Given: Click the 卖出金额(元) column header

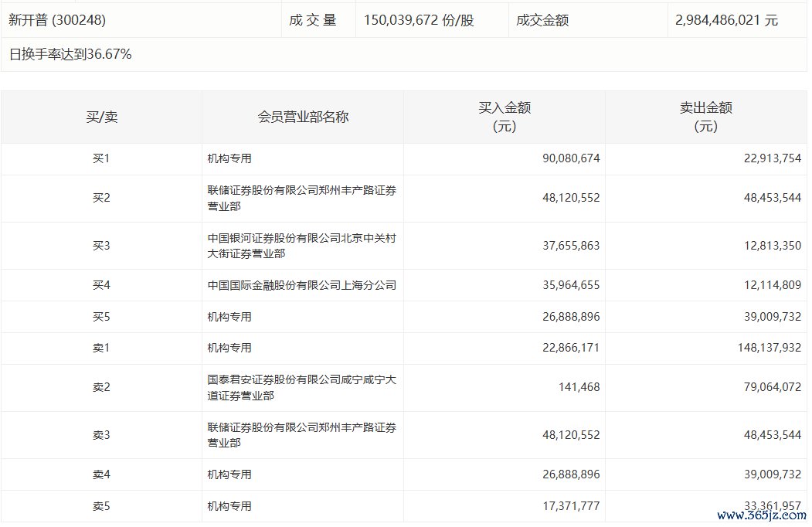Looking at the screenshot, I should tap(705, 117).
